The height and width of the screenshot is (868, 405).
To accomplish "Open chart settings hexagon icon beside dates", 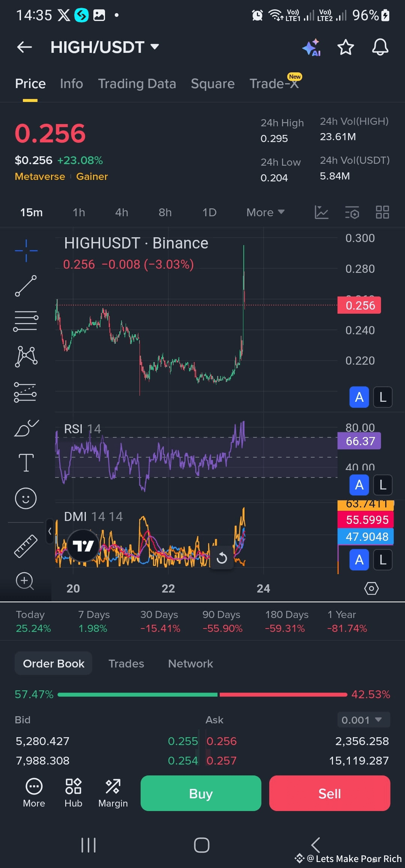I will pyautogui.click(x=371, y=588).
